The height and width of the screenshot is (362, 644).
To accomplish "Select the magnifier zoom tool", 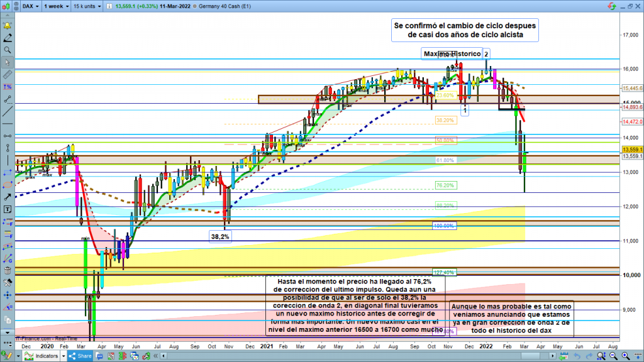I will coord(8,50).
